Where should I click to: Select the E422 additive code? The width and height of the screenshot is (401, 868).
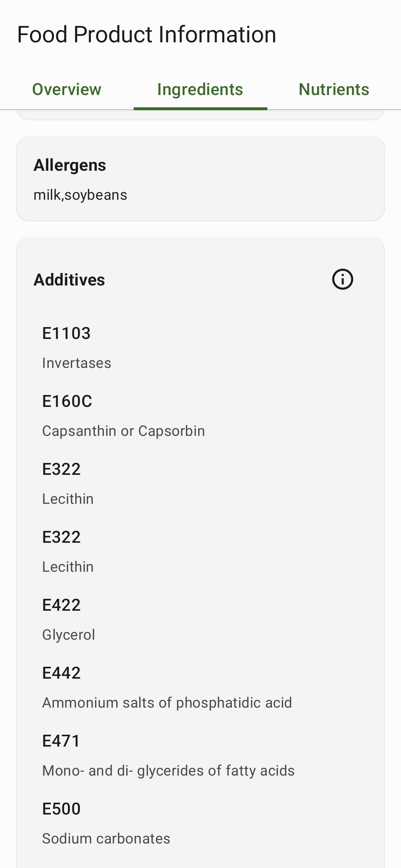(62, 605)
